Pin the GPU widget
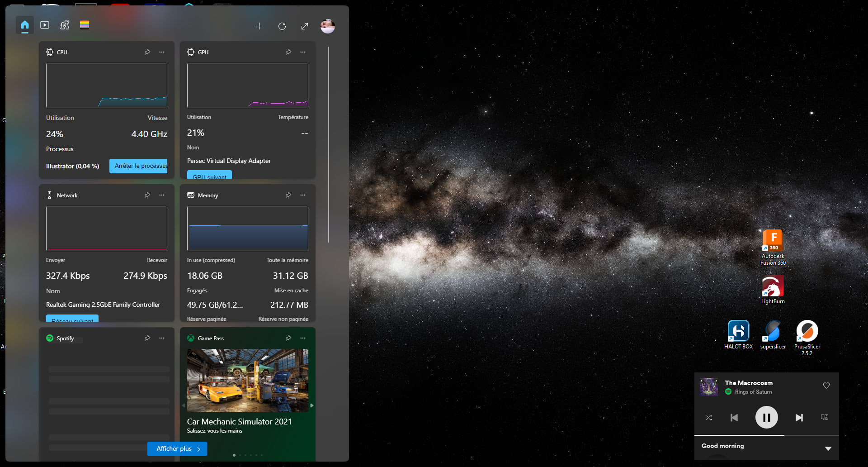Image resolution: width=868 pixels, height=467 pixels. [288, 52]
